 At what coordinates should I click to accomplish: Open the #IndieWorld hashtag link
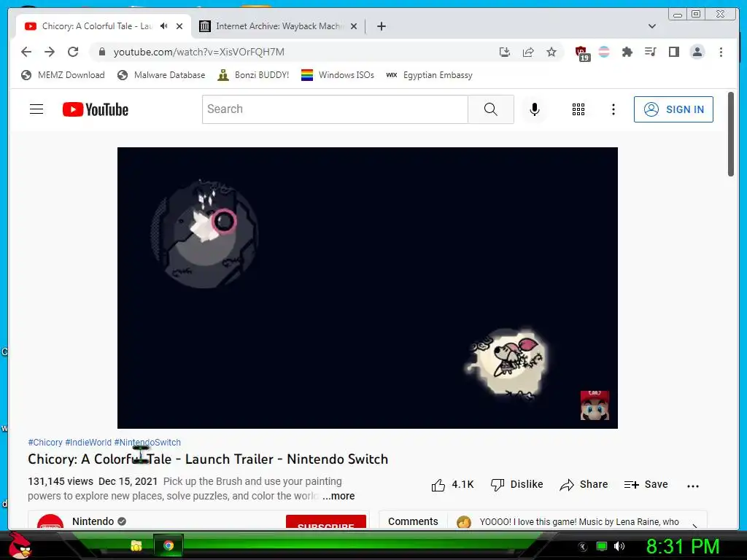coord(88,443)
